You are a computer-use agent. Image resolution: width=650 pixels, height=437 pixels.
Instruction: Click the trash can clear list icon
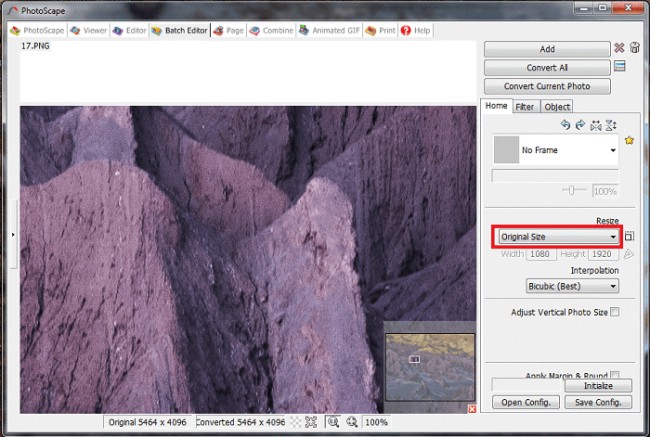pyautogui.click(x=634, y=48)
